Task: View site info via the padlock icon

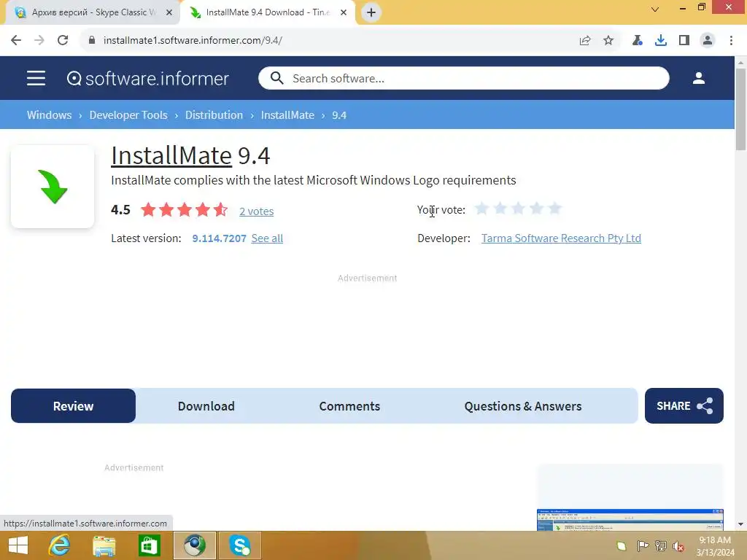Action: tap(92, 41)
